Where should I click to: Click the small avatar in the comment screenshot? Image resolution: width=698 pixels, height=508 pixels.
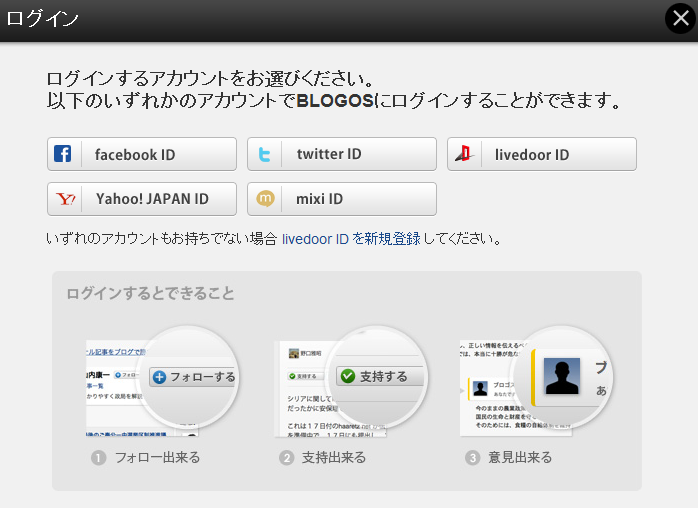(480, 388)
